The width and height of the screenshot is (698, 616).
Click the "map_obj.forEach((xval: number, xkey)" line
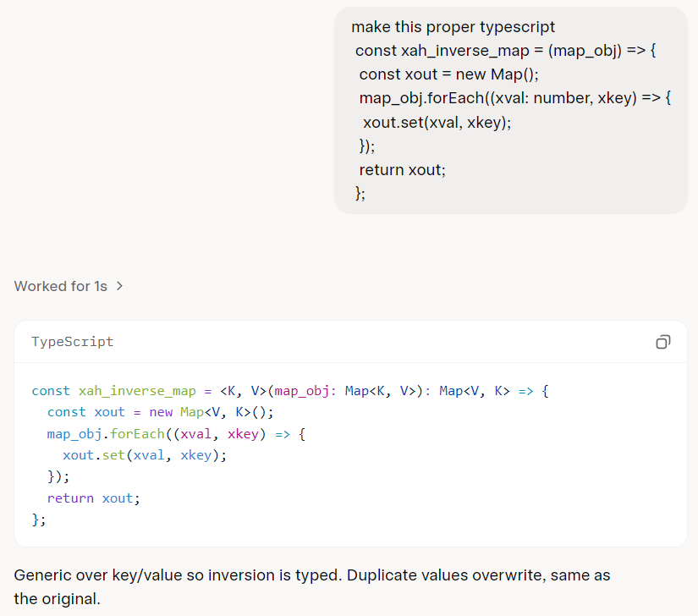click(x=515, y=98)
